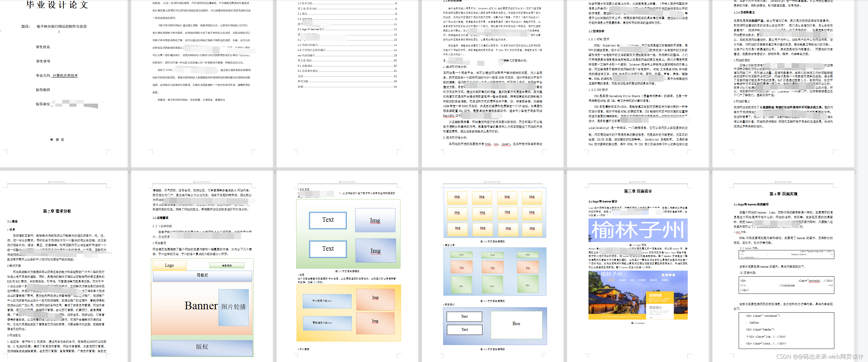This screenshot has width=868, height=362.
Task: Click the subheading 1 网站的目的
Action: [742, 60]
